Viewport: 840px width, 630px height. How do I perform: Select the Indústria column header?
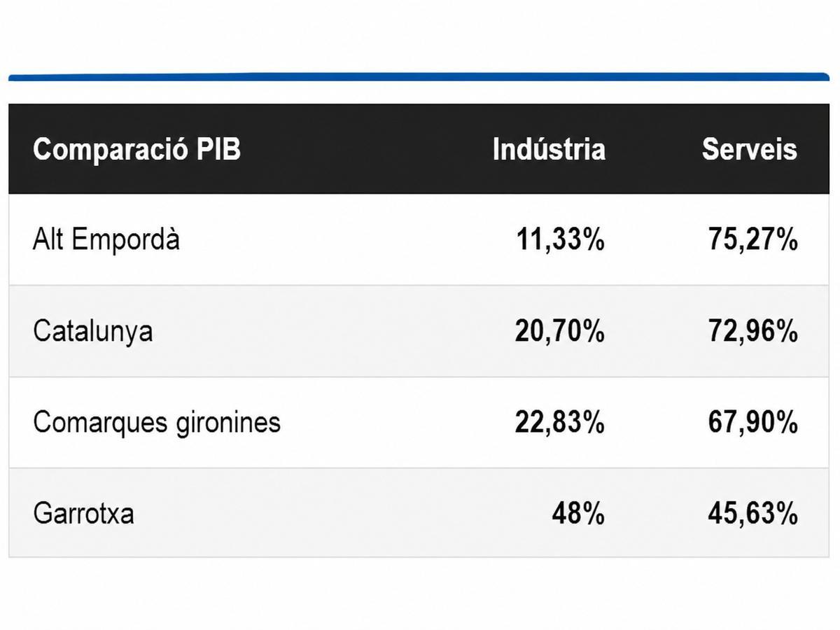(549, 149)
